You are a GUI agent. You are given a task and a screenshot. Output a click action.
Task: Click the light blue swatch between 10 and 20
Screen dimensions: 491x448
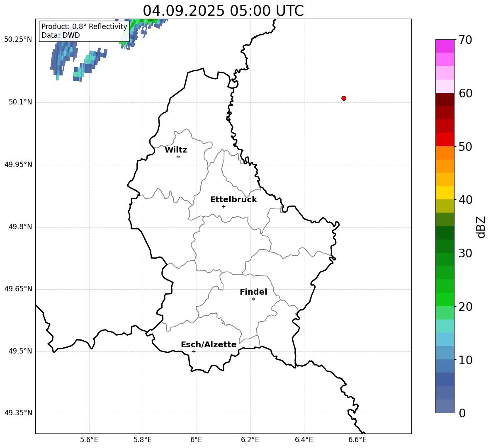point(445,339)
